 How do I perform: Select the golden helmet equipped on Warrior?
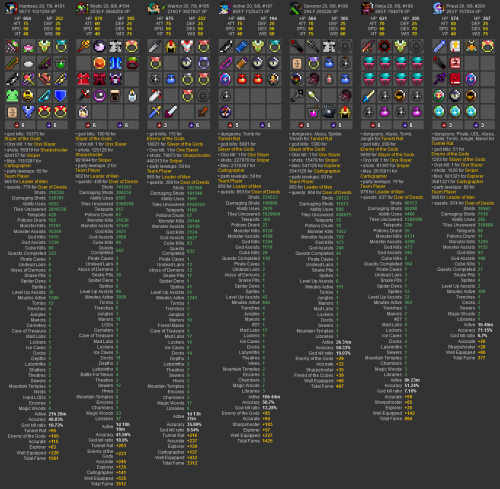(171, 47)
